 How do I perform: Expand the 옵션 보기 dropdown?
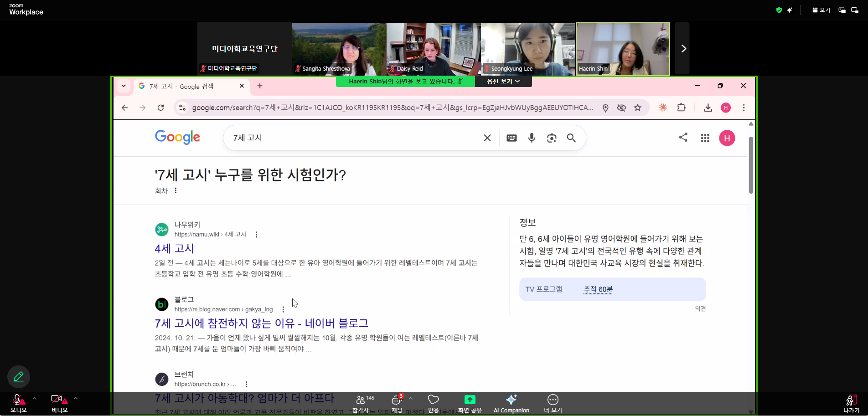click(x=503, y=82)
